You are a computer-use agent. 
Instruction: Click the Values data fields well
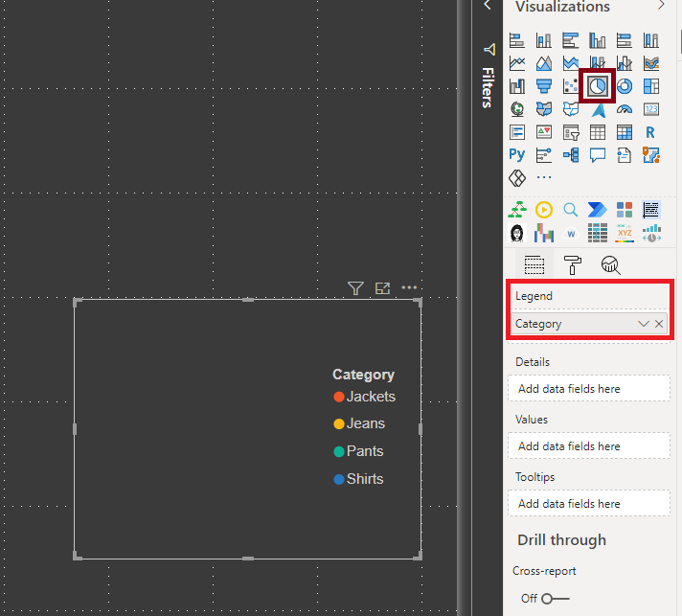coord(588,445)
